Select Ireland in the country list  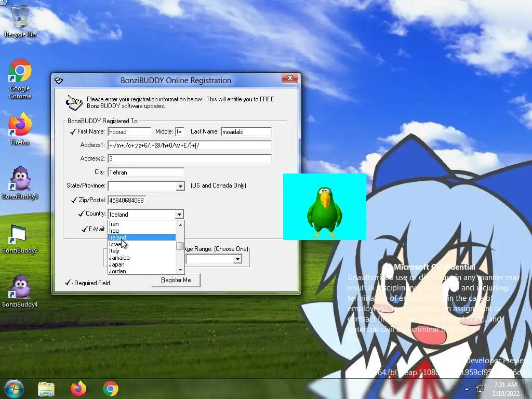click(x=142, y=237)
